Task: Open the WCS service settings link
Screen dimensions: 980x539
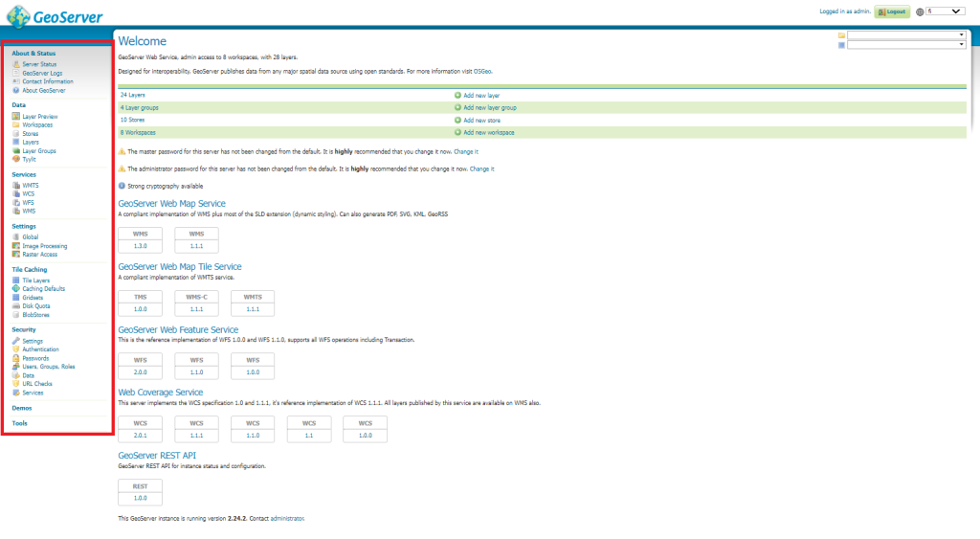Action: point(28,193)
